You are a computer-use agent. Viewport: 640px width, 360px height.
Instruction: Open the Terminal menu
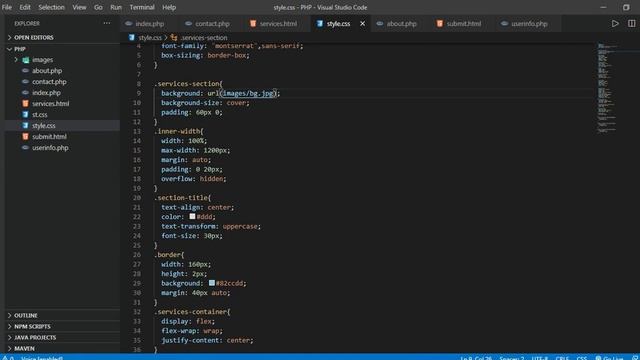click(x=142, y=7)
